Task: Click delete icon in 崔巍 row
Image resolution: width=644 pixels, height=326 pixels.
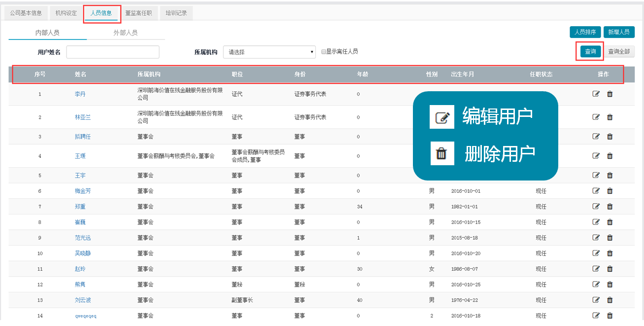Action: tap(610, 222)
